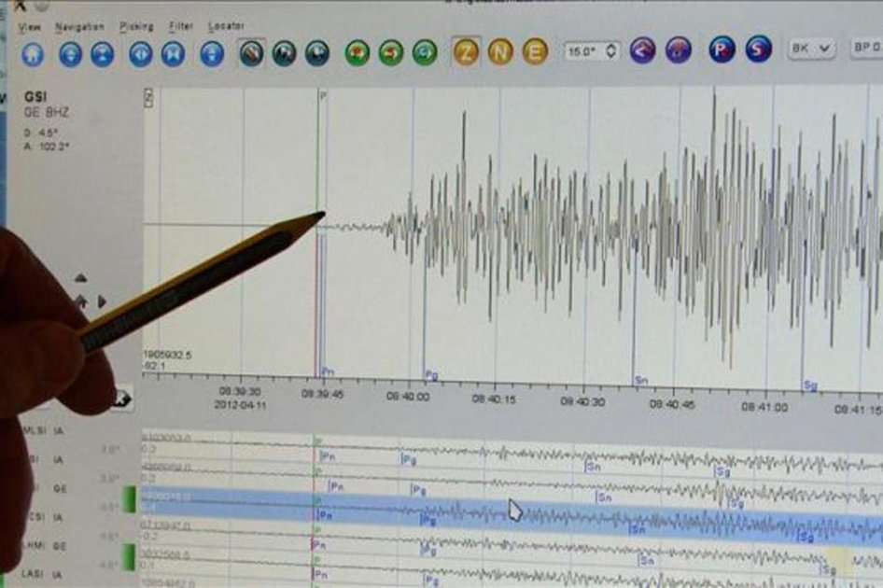This screenshot has height=588, width=883.
Task: Click the GSI station label
Action: [x=35, y=97]
